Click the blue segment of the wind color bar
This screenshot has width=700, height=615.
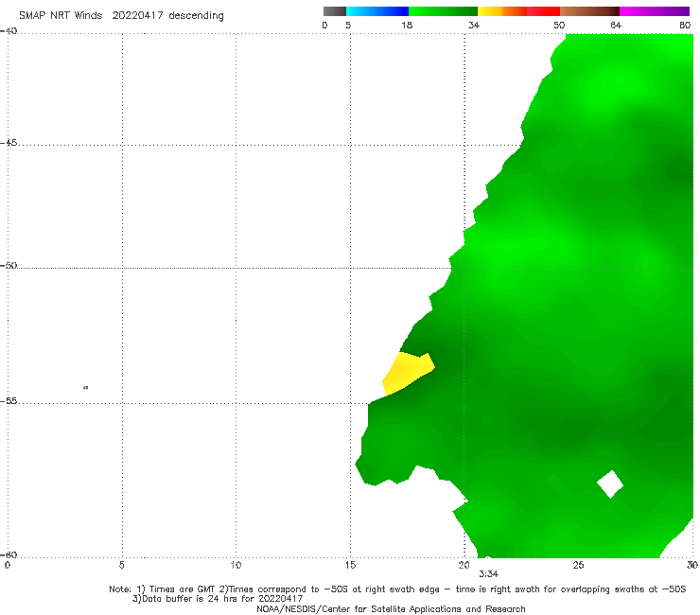click(377, 11)
